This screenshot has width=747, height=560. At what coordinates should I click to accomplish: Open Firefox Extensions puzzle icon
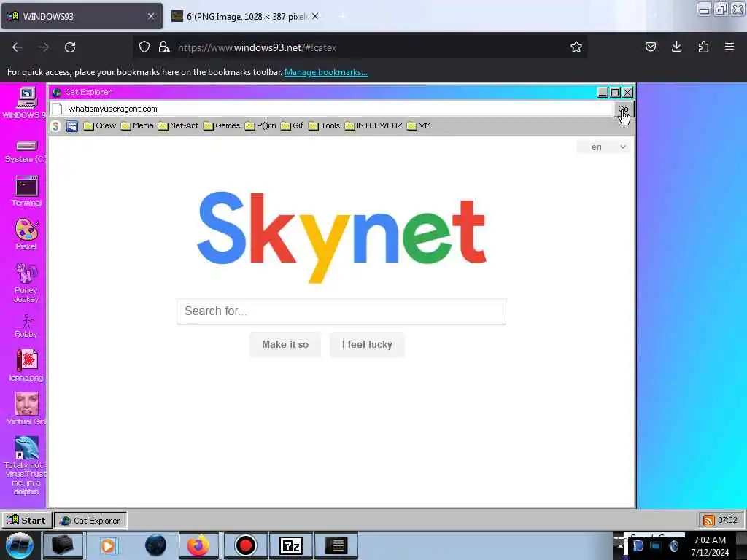pos(703,47)
